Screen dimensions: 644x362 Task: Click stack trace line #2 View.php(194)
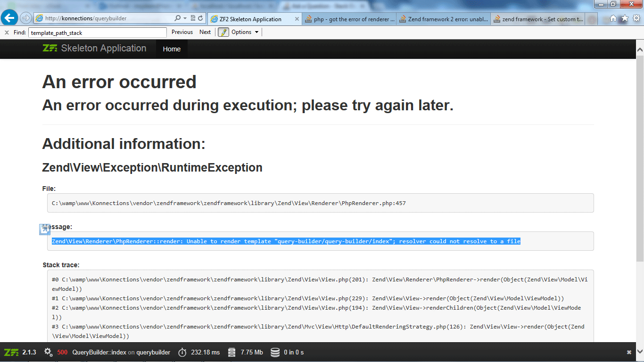(x=316, y=312)
